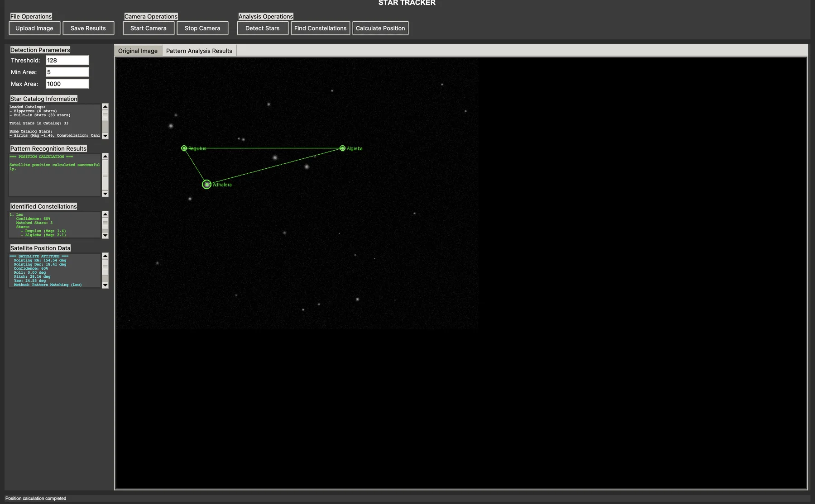Click the 'Matched Stars: 3' line
The image size is (815, 504).
(34, 223)
